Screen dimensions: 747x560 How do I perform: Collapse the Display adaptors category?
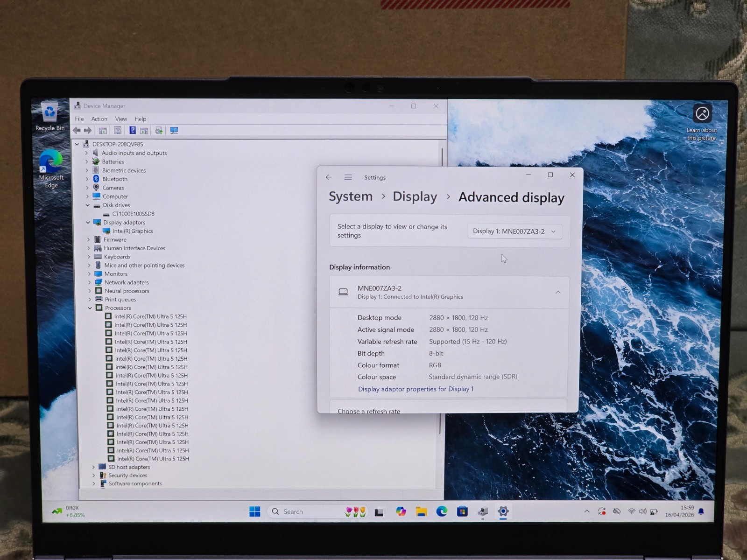88,223
